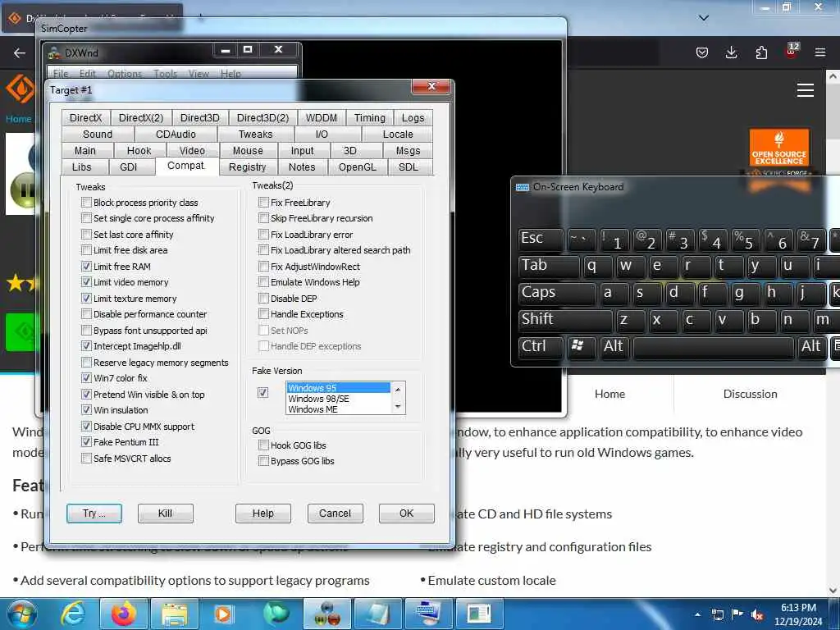Select Windows 95 in version list
The height and width of the screenshot is (630, 840).
[x=339, y=388]
